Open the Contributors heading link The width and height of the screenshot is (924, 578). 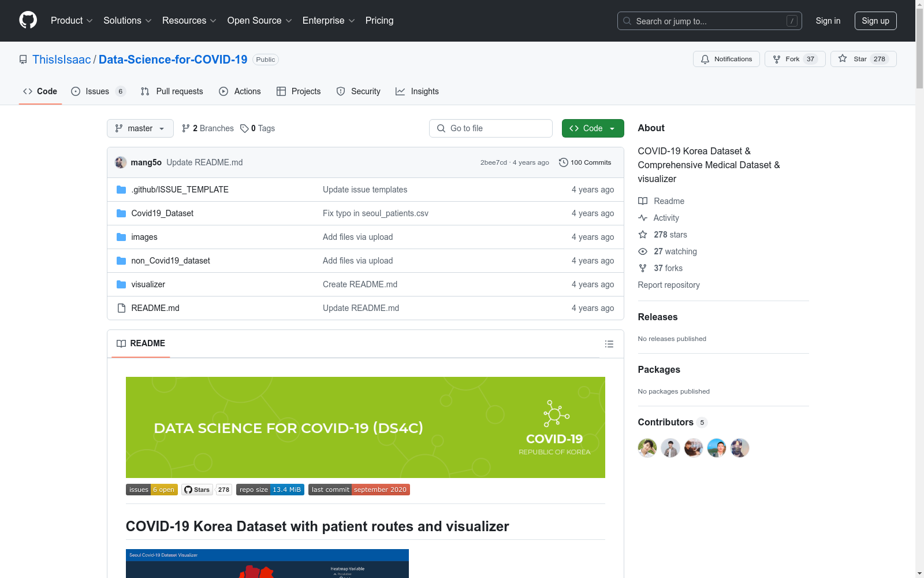point(672,422)
